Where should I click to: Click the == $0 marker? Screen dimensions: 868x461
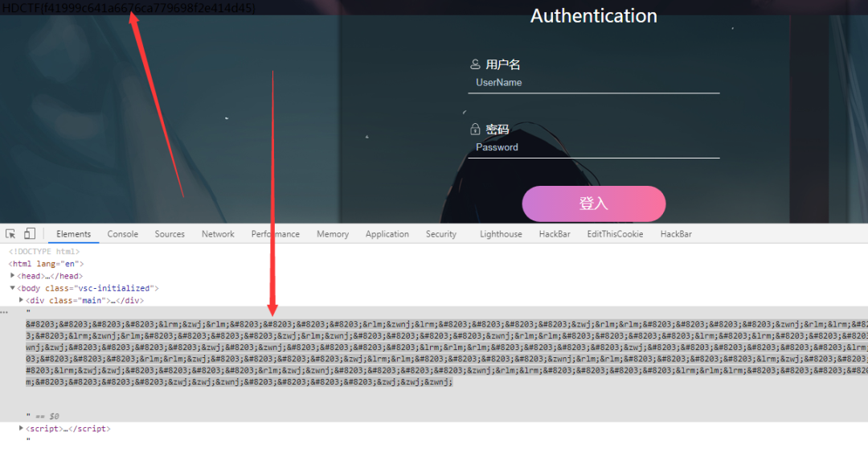(x=47, y=416)
